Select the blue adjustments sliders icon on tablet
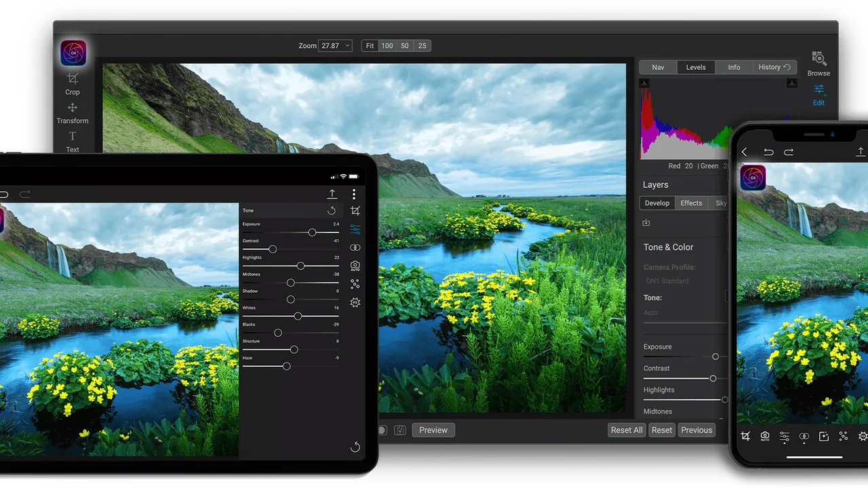 point(355,229)
